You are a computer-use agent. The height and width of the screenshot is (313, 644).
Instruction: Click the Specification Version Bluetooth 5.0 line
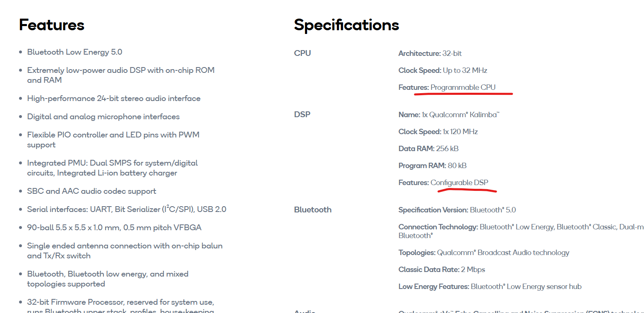[457, 210]
